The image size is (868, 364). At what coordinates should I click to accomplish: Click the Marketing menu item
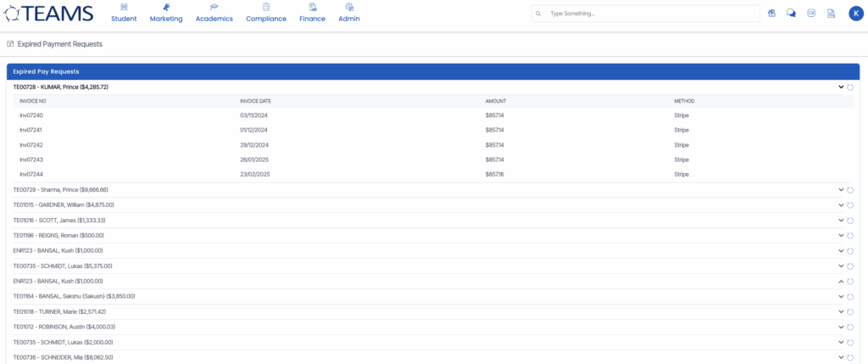166,13
